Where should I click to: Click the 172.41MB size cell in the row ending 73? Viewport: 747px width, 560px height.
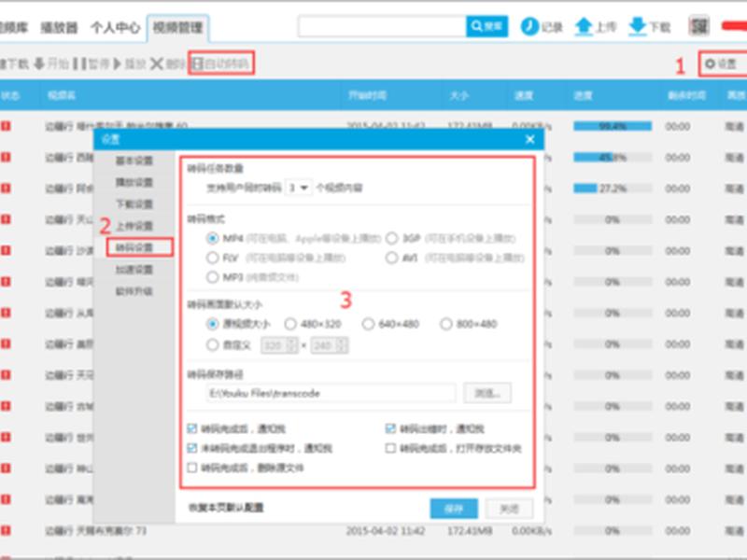click(470, 530)
